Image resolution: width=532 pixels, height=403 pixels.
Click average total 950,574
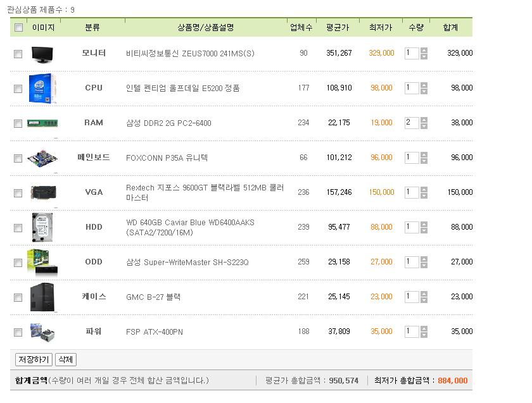click(344, 381)
